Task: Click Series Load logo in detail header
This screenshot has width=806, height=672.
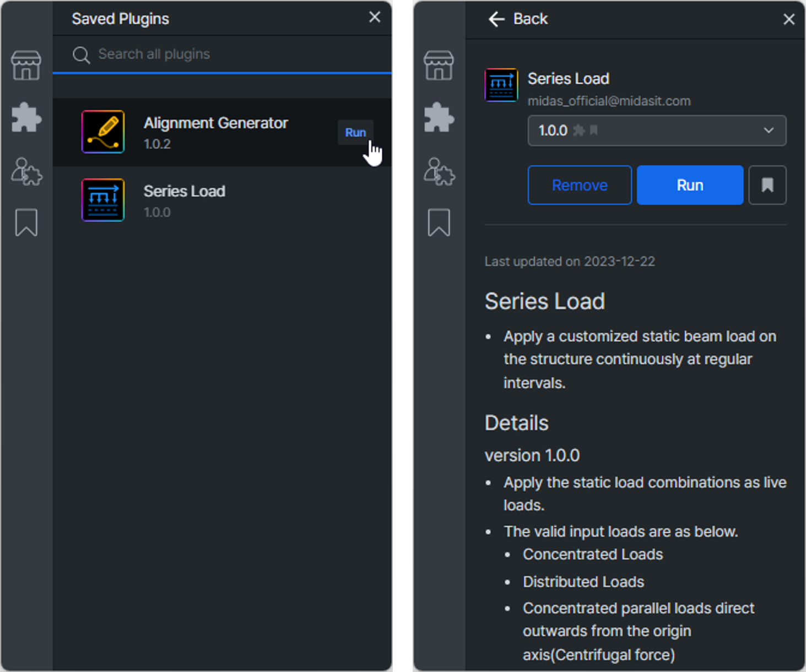Action: (x=501, y=85)
